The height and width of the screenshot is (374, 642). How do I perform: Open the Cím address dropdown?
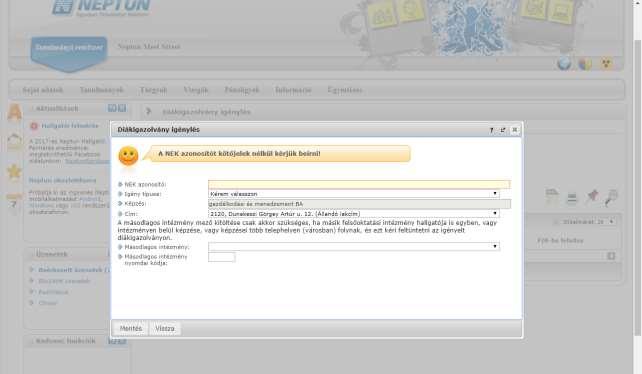[x=354, y=214]
